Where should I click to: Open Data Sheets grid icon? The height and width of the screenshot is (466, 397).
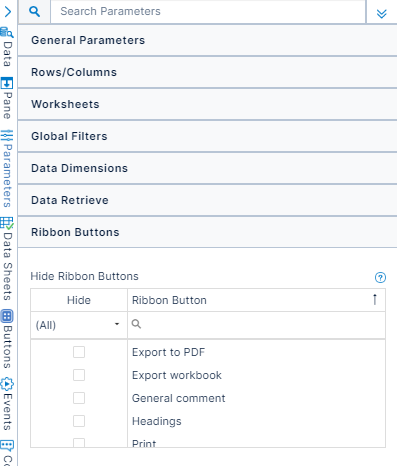7,223
